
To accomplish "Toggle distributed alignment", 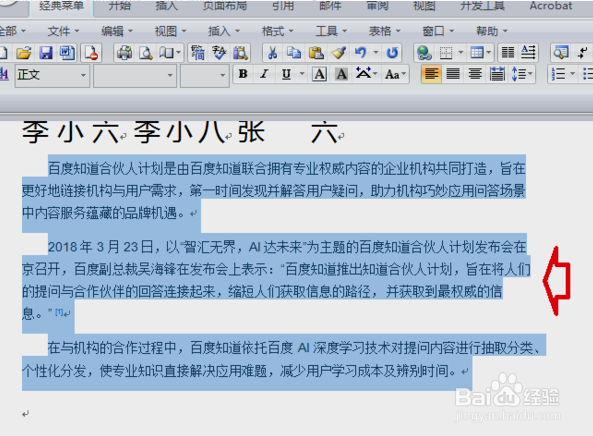I will [x=497, y=74].
